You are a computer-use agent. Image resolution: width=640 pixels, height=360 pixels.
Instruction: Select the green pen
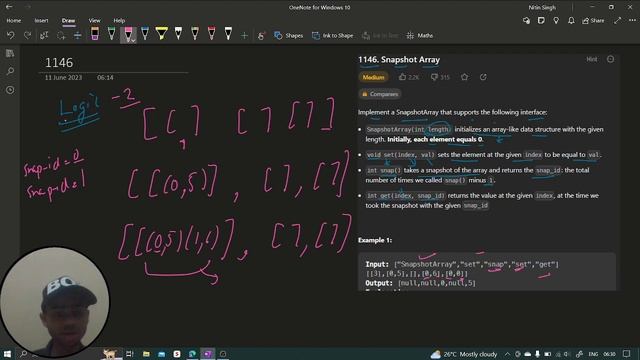(111, 34)
